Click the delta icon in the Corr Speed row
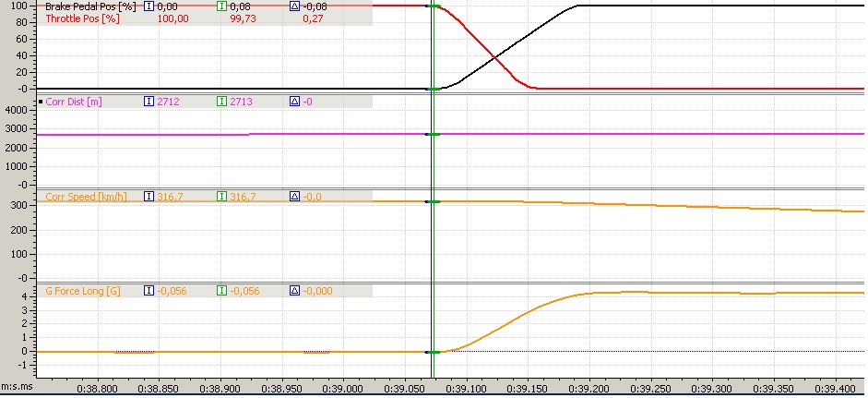868x398 pixels. coord(293,196)
